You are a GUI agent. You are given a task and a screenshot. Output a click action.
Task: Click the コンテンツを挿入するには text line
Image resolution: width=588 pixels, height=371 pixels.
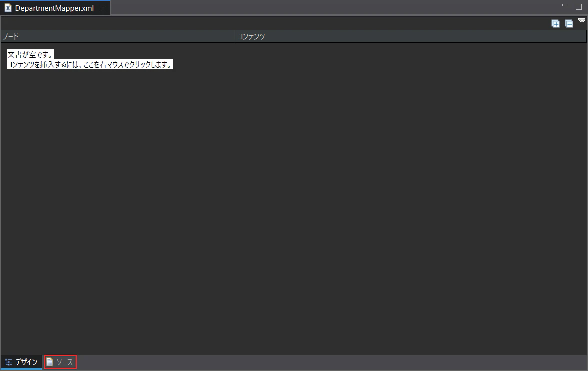tap(90, 64)
